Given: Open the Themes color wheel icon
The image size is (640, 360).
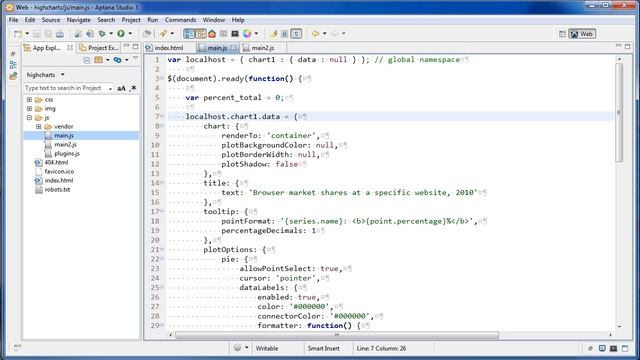Looking at the screenshot, I should coord(247,34).
